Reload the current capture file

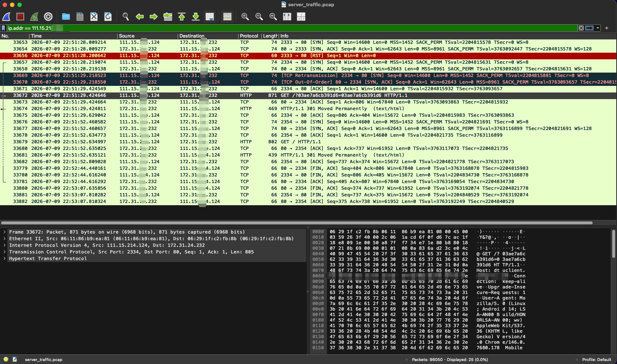click(x=108, y=17)
